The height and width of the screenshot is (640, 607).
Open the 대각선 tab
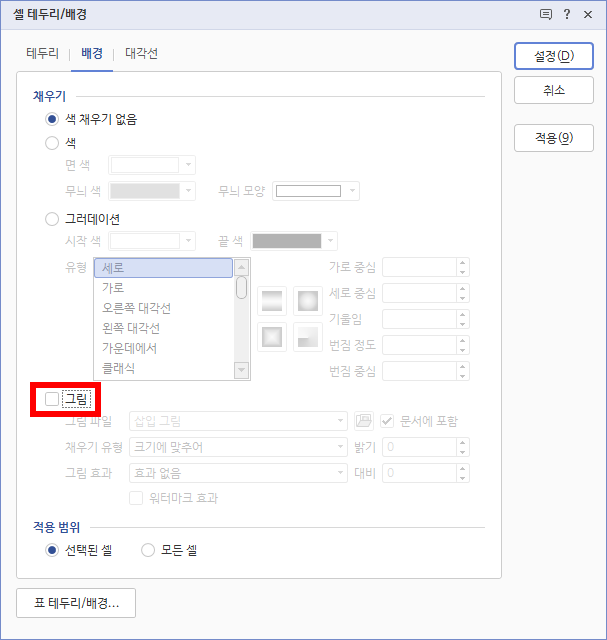point(141,53)
